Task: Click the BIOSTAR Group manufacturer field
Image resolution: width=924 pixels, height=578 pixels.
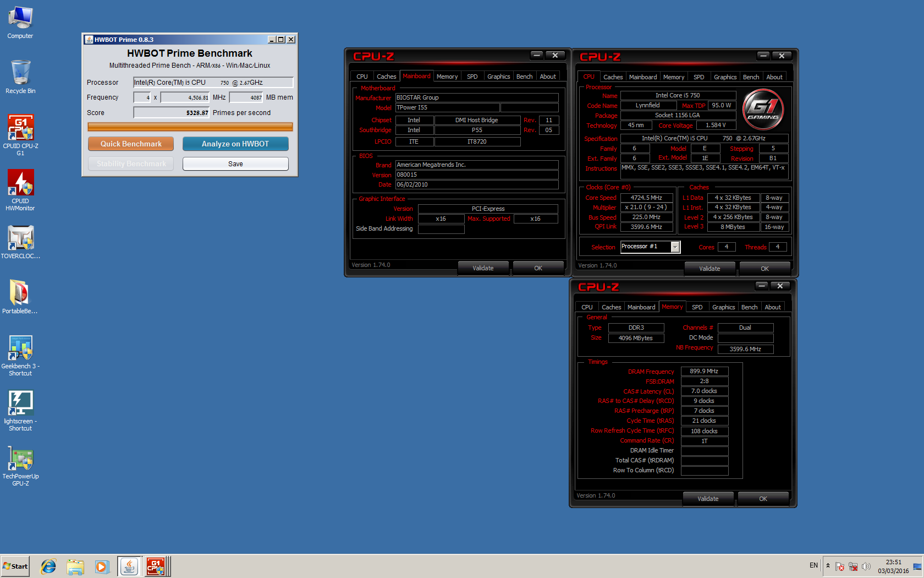Action: click(x=477, y=97)
